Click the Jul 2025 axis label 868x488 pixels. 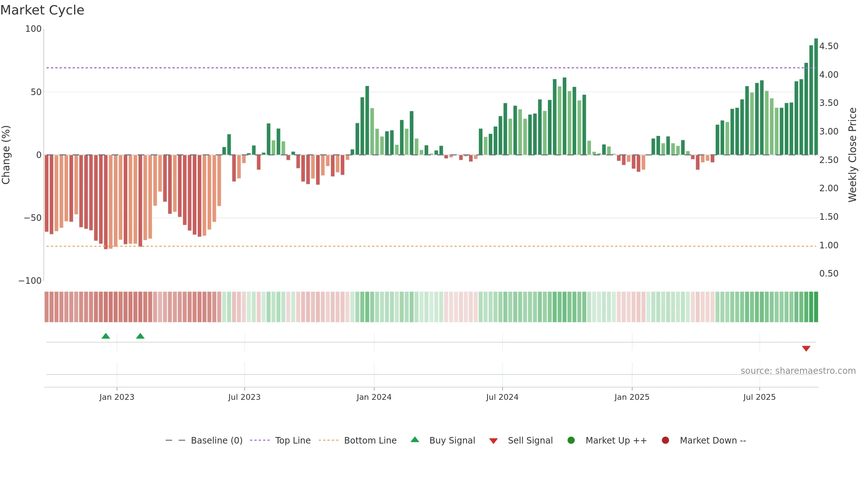[759, 397]
